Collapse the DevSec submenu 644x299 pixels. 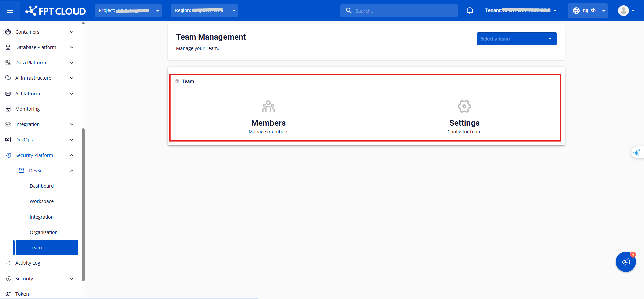click(x=72, y=171)
